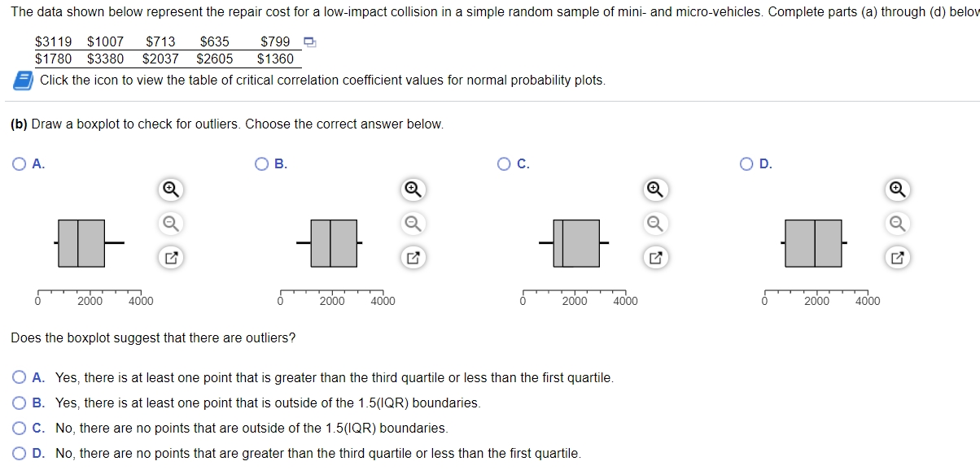
Task: Zoom in on option A's boxplot graph
Action: tap(168, 189)
